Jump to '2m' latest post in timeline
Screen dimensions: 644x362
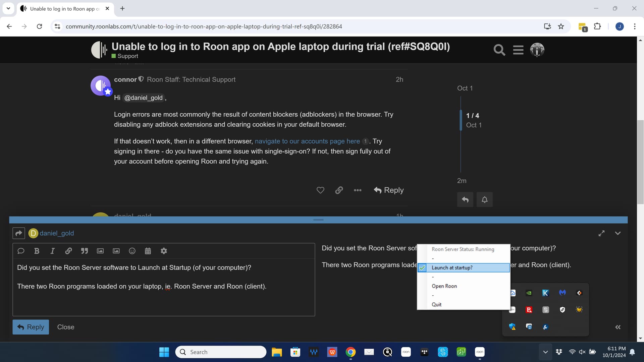coord(462,181)
